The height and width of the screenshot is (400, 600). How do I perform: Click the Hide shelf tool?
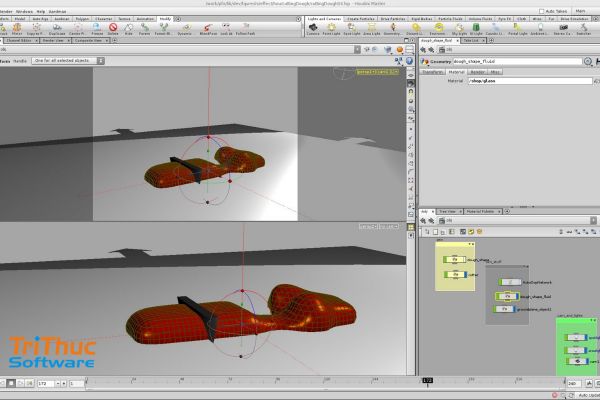(x=129, y=29)
